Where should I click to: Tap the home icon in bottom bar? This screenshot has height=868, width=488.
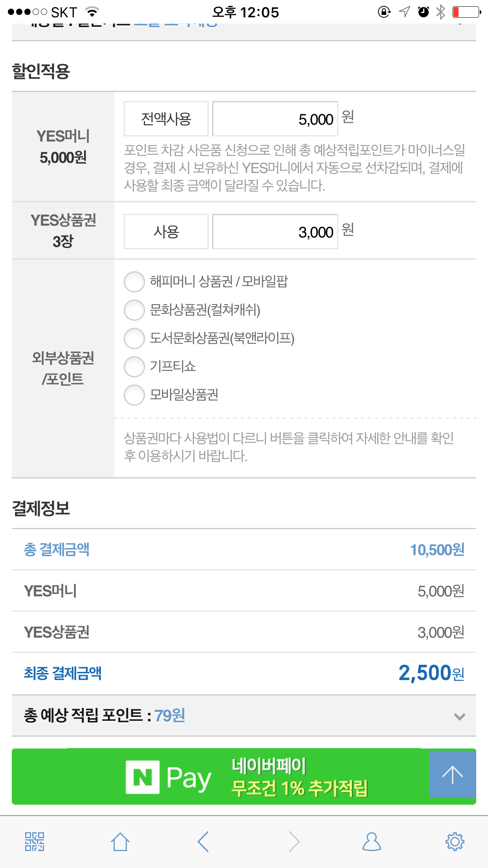[x=120, y=842]
